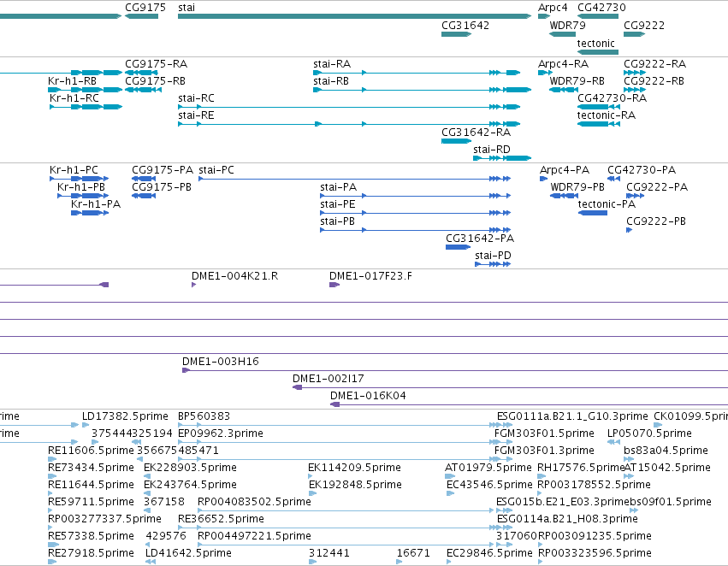This screenshot has width=728, height=566.
Task: Select the long stai gene bar
Action: click(355, 16)
